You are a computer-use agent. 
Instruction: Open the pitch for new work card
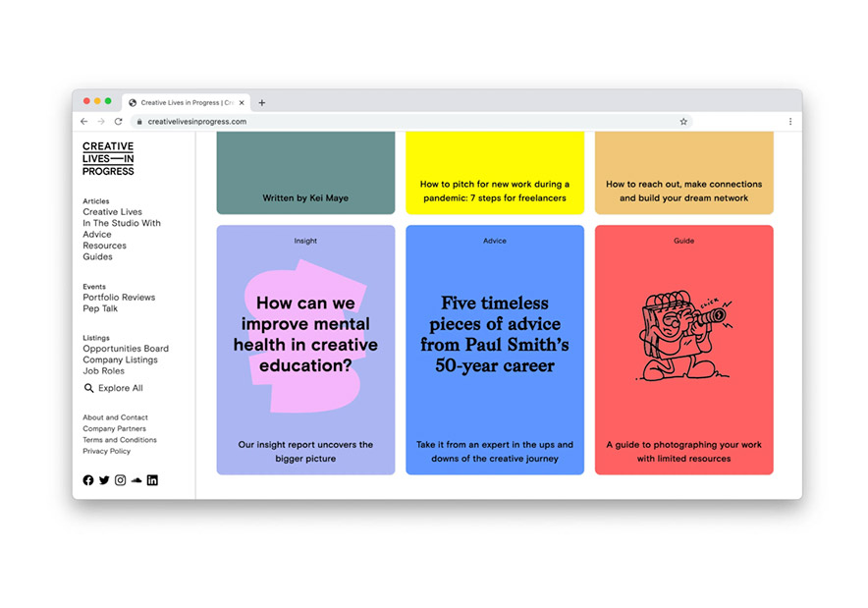[495, 173]
